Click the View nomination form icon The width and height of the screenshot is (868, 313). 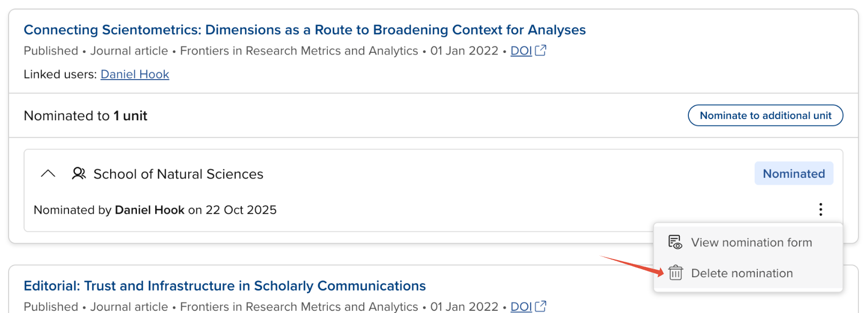coord(675,242)
